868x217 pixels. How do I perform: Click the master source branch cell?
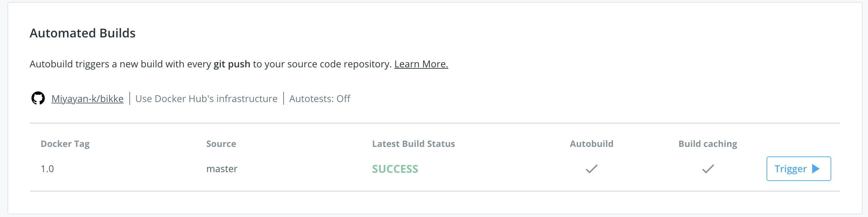click(x=222, y=169)
